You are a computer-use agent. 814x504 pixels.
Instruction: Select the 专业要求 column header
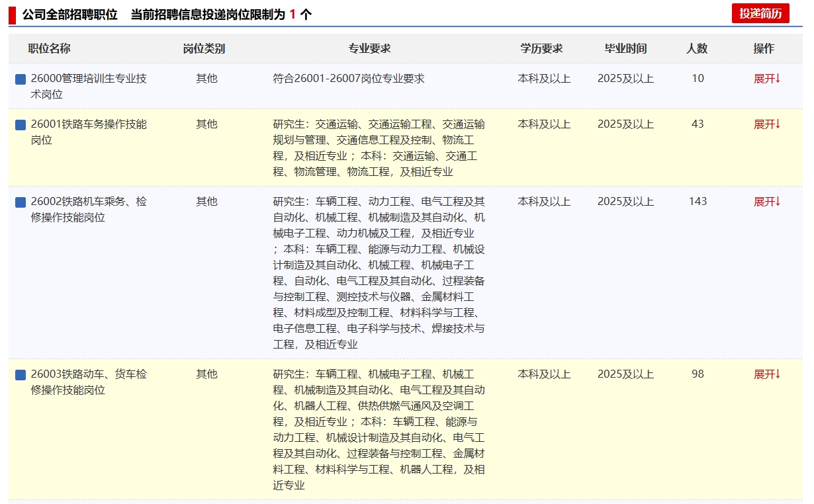click(x=369, y=48)
